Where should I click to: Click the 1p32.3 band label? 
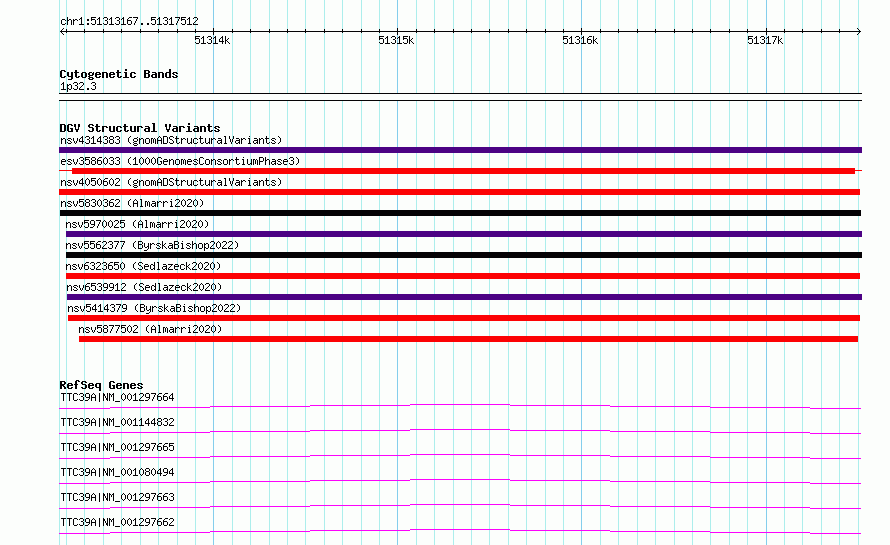tap(78, 86)
